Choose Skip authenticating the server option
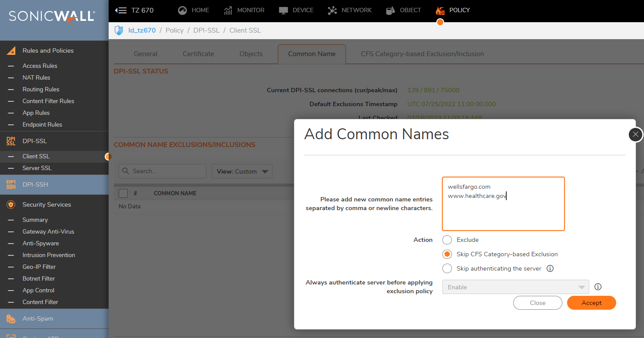Viewport: 644px width, 338px height. coord(447,268)
